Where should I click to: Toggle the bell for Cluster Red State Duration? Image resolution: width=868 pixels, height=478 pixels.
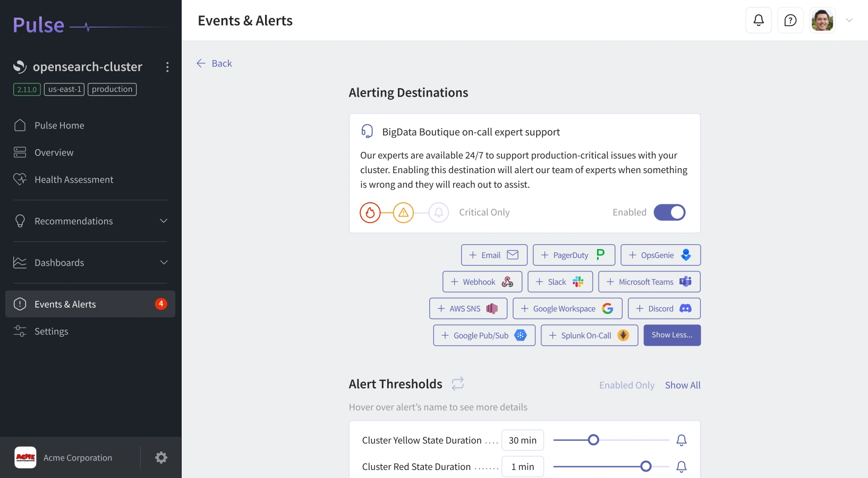682,466
